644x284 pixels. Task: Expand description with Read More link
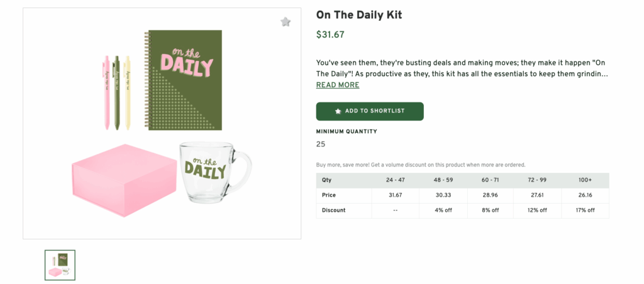337,85
